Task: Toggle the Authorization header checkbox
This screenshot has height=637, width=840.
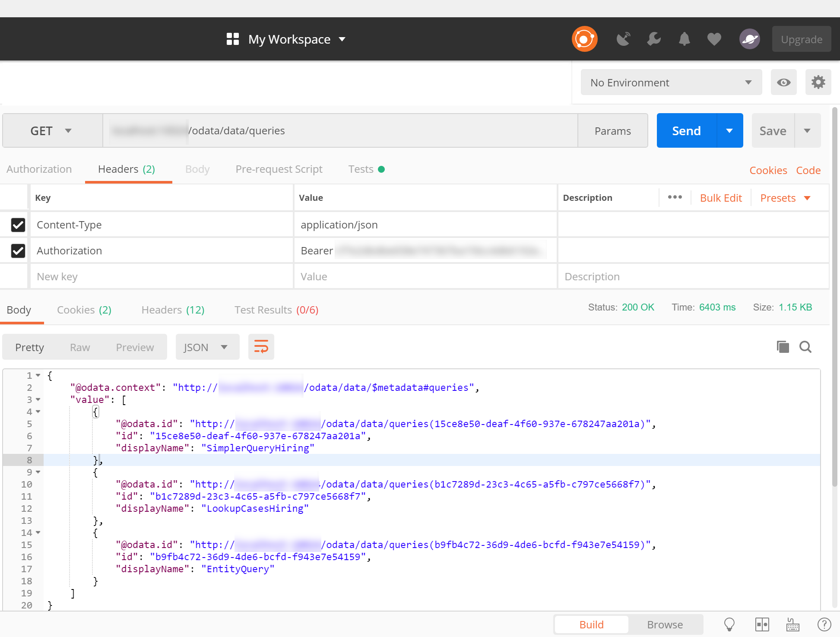Action: pyautogui.click(x=18, y=250)
